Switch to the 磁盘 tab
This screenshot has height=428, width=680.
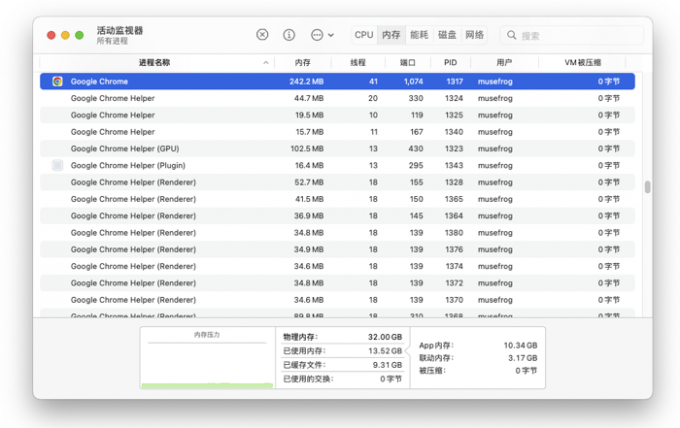click(447, 35)
